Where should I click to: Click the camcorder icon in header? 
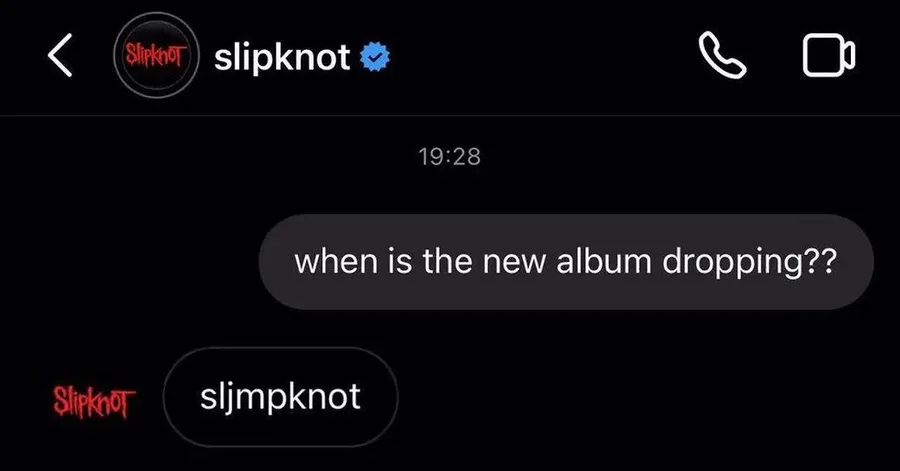(x=829, y=55)
